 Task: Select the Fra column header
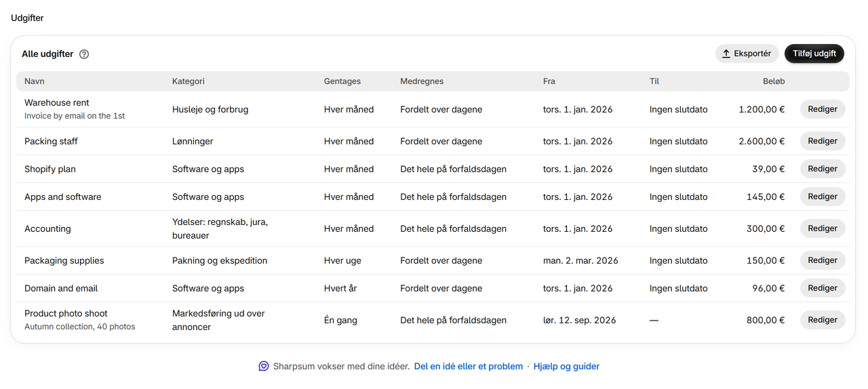[549, 81]
